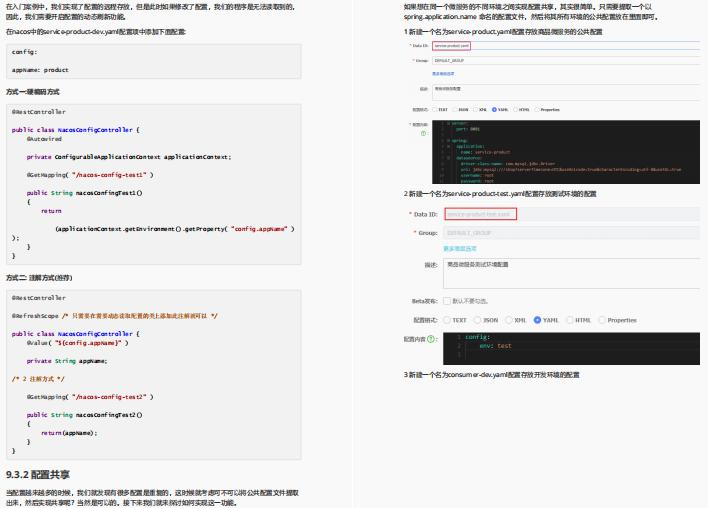Click green help icon beside upper code editor
This screenshot has width=708, height=508.
pyautogui.click(x=424, y=133)
